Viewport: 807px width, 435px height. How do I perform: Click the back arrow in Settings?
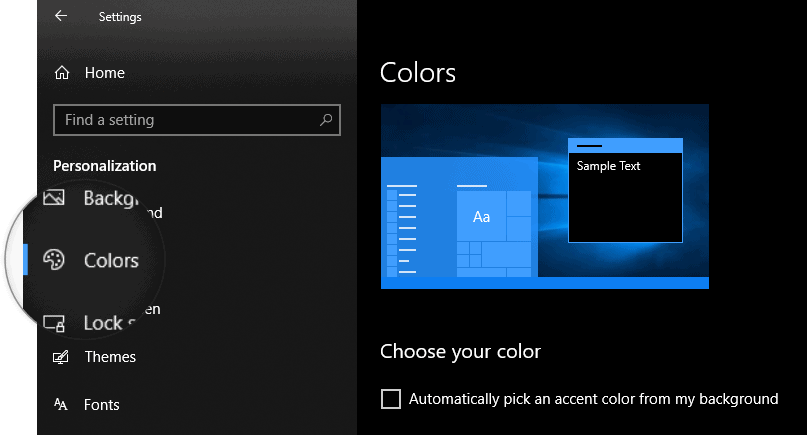coord(61,16)
